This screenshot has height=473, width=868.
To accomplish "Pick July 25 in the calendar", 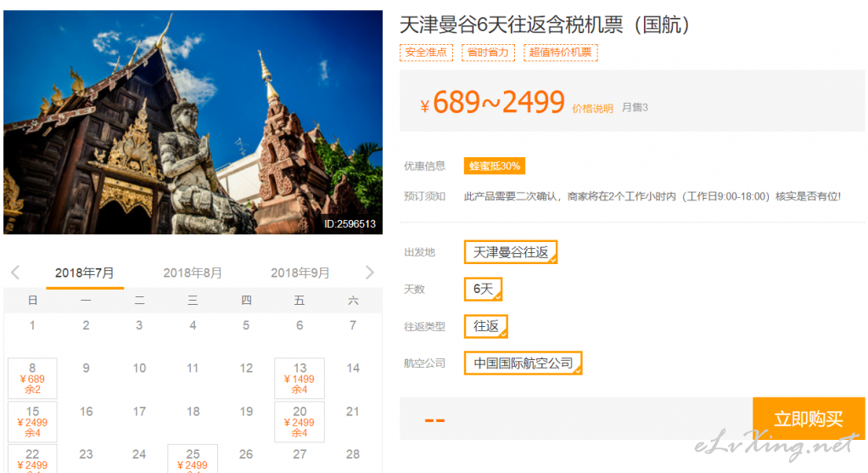I will coord(193,459).
